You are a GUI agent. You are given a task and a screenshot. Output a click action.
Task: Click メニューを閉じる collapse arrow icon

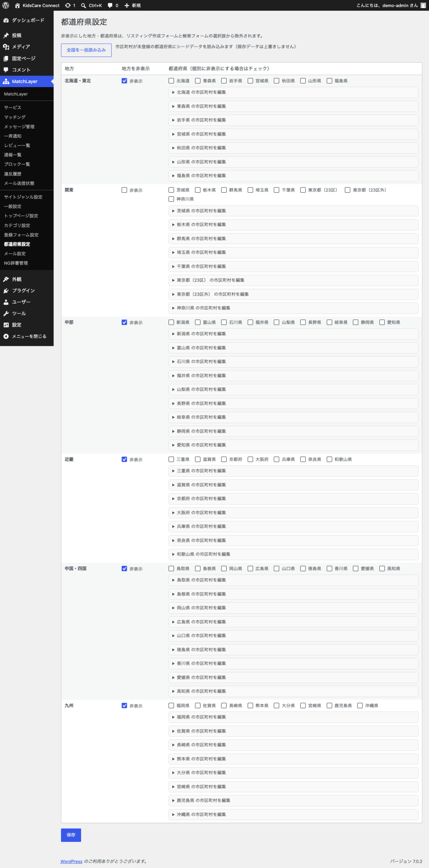click(x=6, y=336)
